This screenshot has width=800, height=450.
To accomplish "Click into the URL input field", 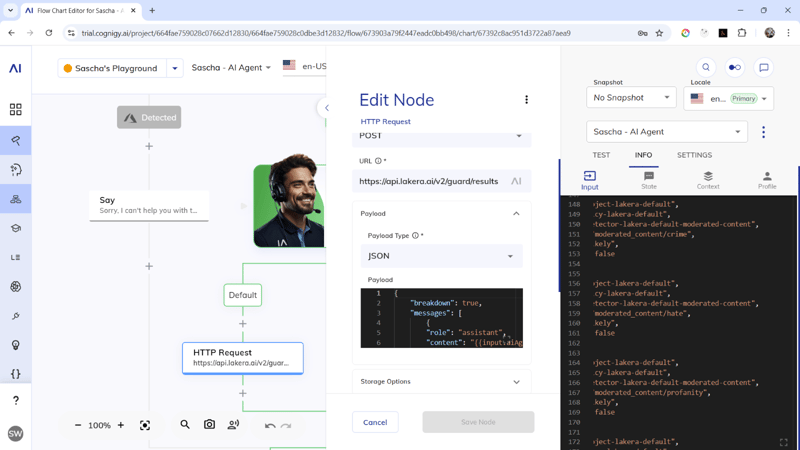I will [430, 182].
